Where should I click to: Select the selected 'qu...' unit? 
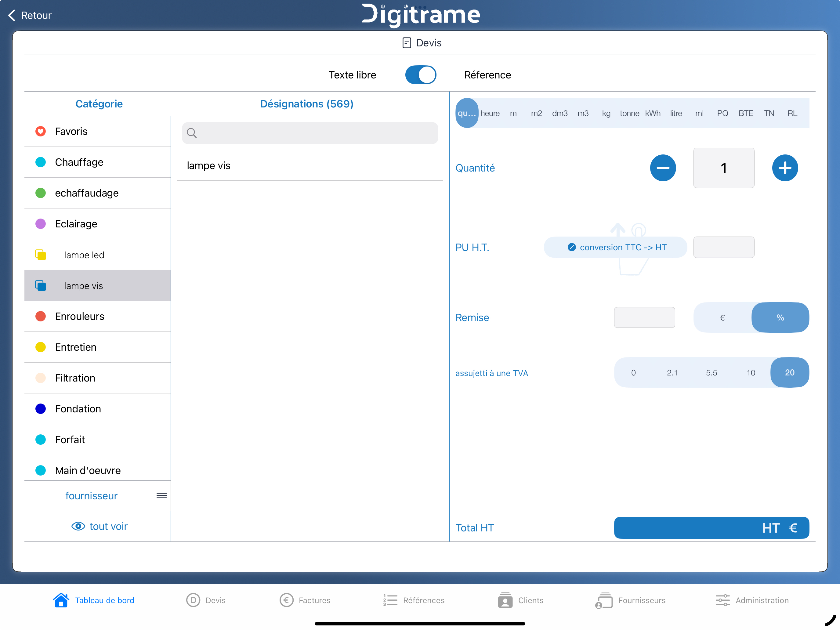[x=467, y=113]
